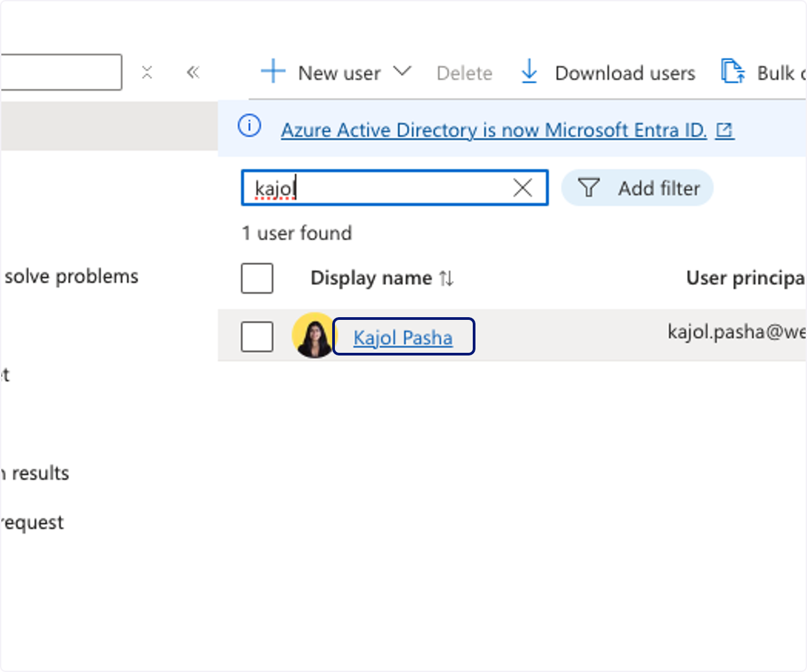This screenshot has width=807, height=672.
Task: Open the New user dropdown chevron
Action: 401,71
